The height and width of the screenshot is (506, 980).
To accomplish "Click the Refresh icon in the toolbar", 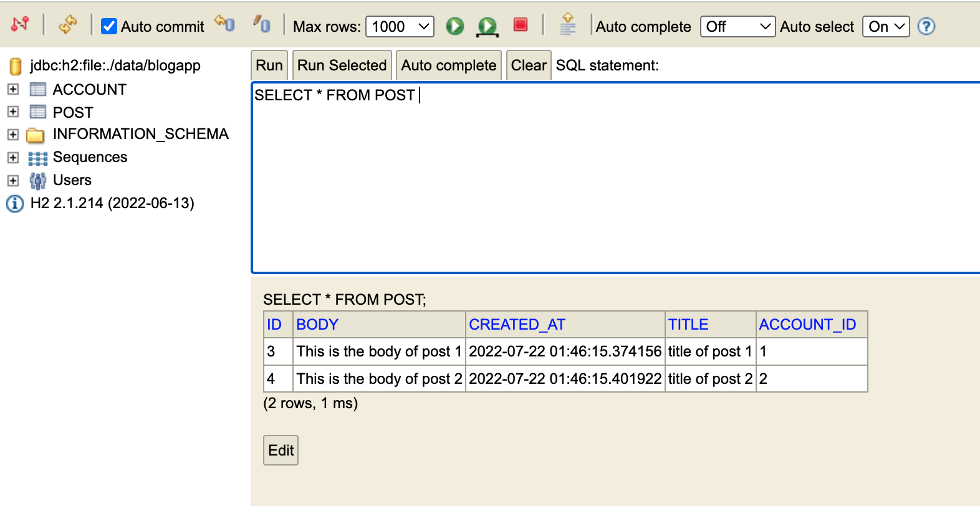I will pos(67,25).
